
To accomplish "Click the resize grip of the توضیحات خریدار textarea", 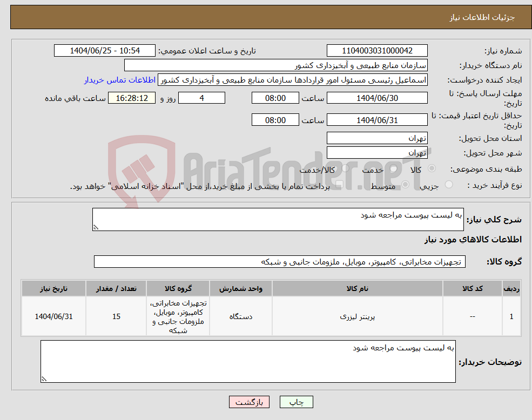I will pyautogui.click(x=43, y=380).
